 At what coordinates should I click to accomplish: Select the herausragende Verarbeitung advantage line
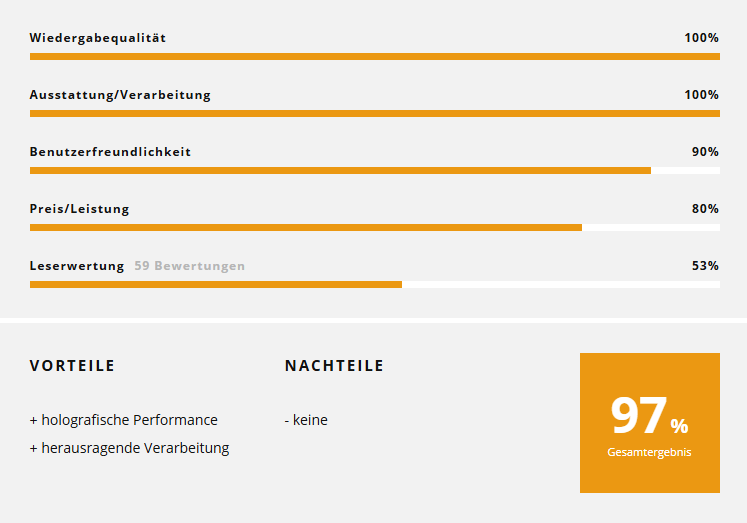click(130, 448)
